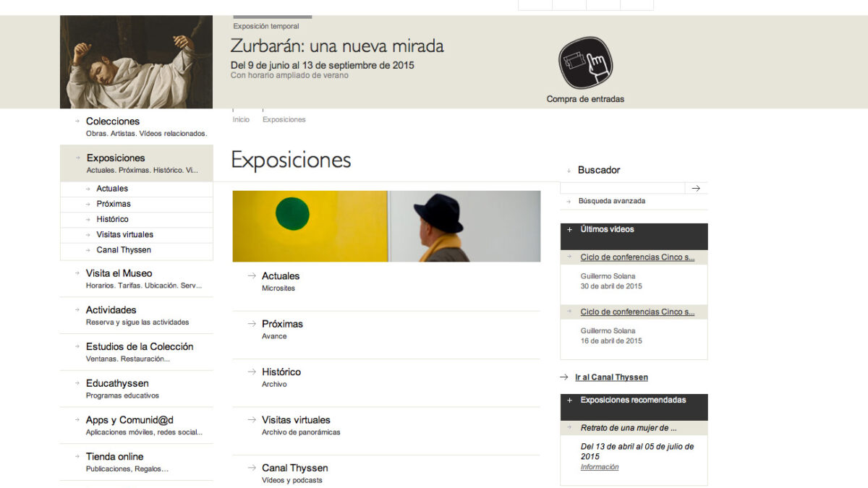
Task: Click arrow icon beside Estudios de la Colección
Action: tap(77, 347)
